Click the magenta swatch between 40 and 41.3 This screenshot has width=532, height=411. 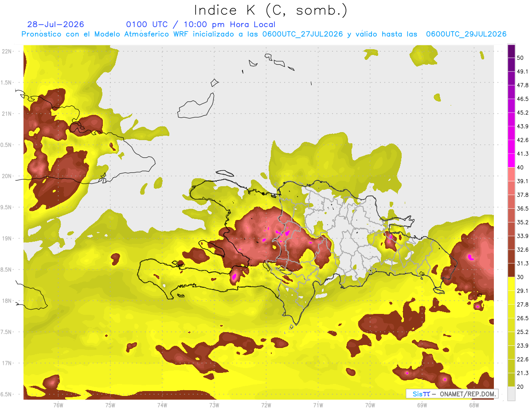click(x=512, y=160)
